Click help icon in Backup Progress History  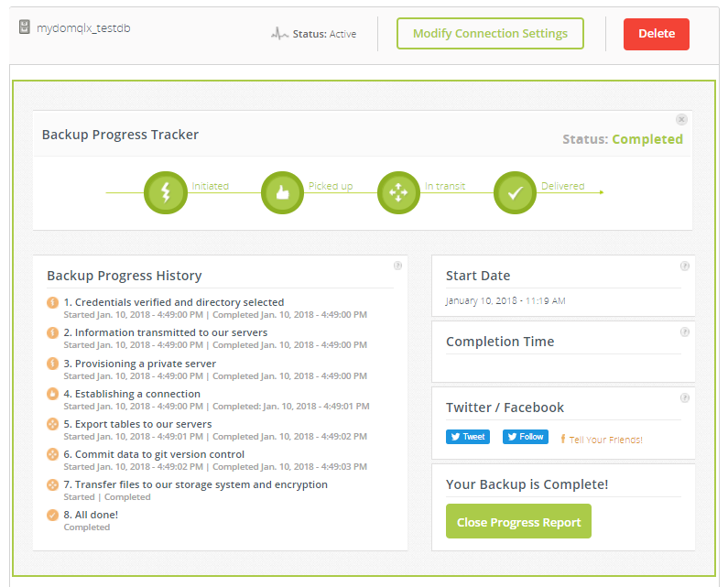[397, 266]
